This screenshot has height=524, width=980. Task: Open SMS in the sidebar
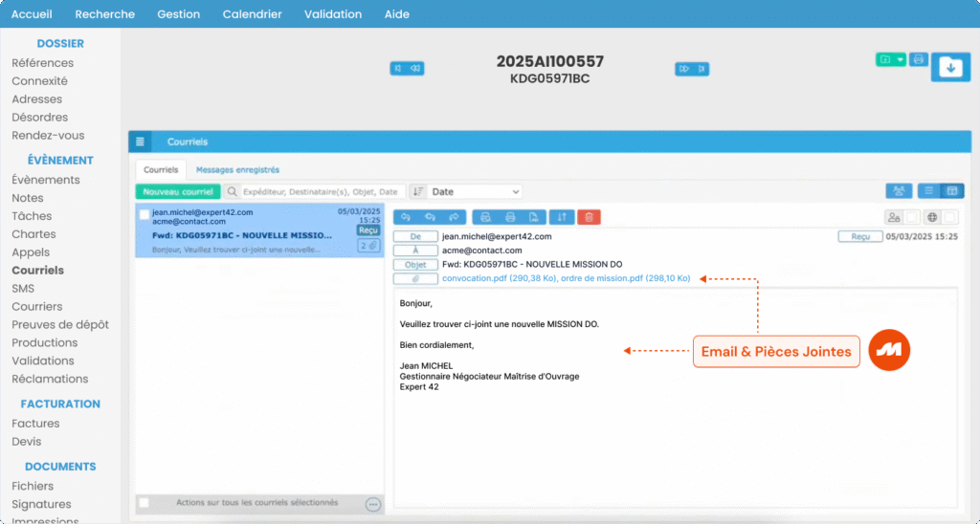[x=23, y=289]
